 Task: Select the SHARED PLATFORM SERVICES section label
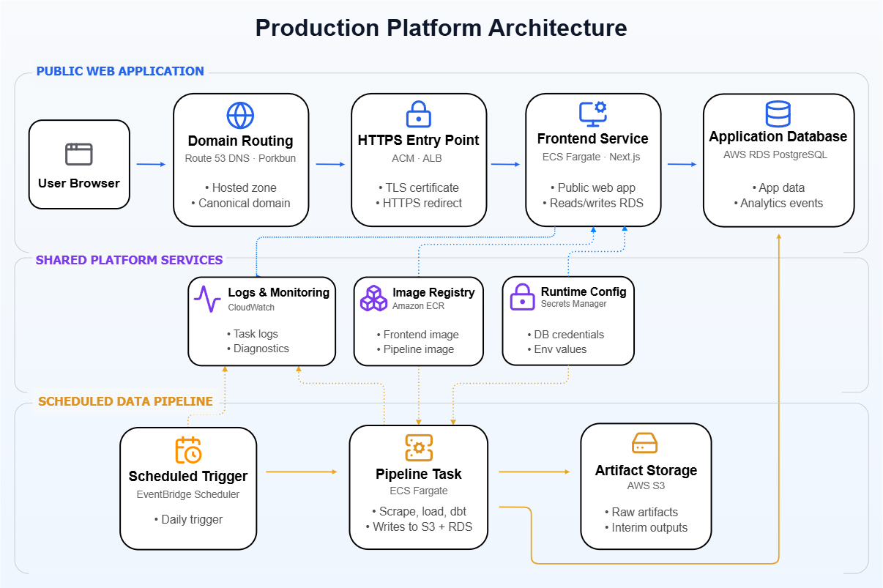click(x=130, y=260)
